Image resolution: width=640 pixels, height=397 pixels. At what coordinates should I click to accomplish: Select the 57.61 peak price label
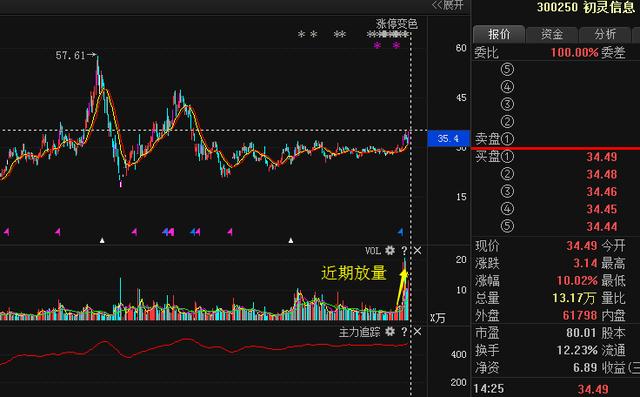coord(70,55)
